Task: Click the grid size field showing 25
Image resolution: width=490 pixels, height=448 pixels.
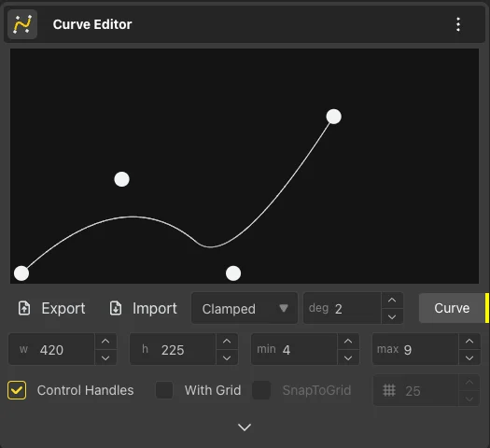Action: click(416, 390)
